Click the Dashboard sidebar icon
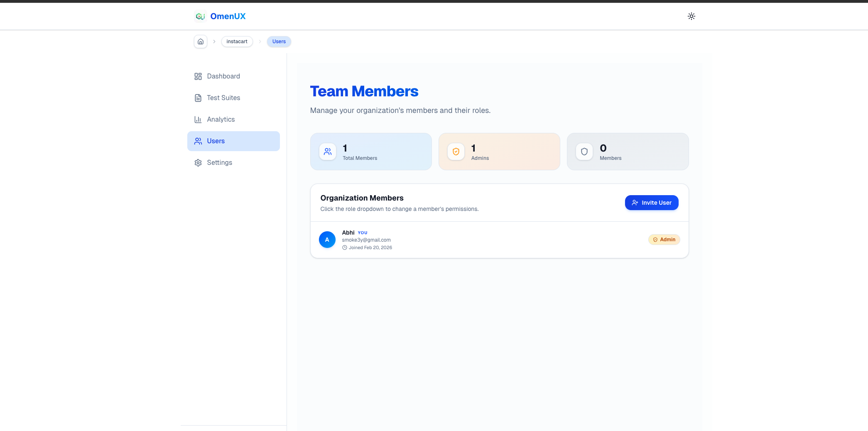 click(x=198, y=76)
